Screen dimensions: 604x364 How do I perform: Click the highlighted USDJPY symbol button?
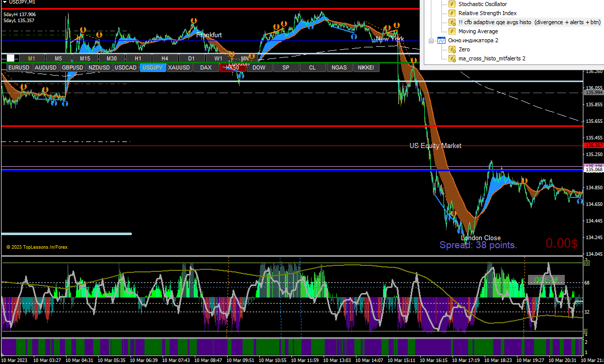[x=153, y=67]
